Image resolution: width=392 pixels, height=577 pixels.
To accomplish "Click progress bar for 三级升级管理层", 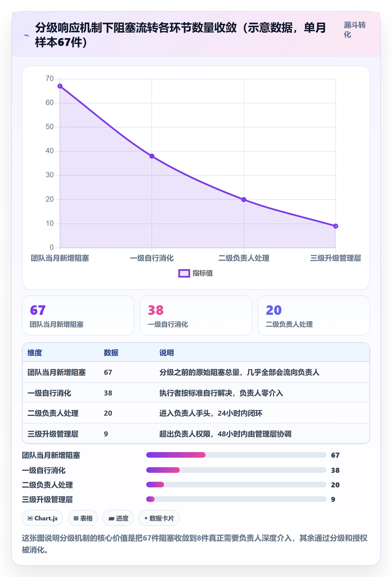I will [236, 499].
